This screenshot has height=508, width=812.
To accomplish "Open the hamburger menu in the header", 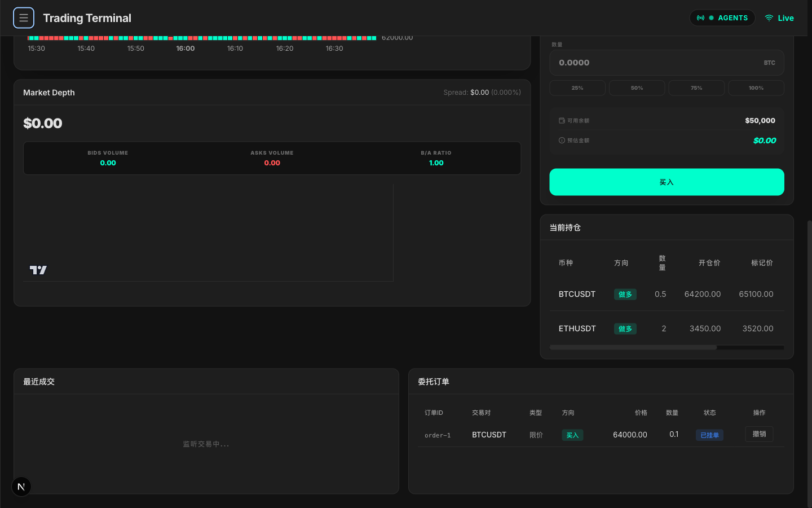I will point(24,18).
